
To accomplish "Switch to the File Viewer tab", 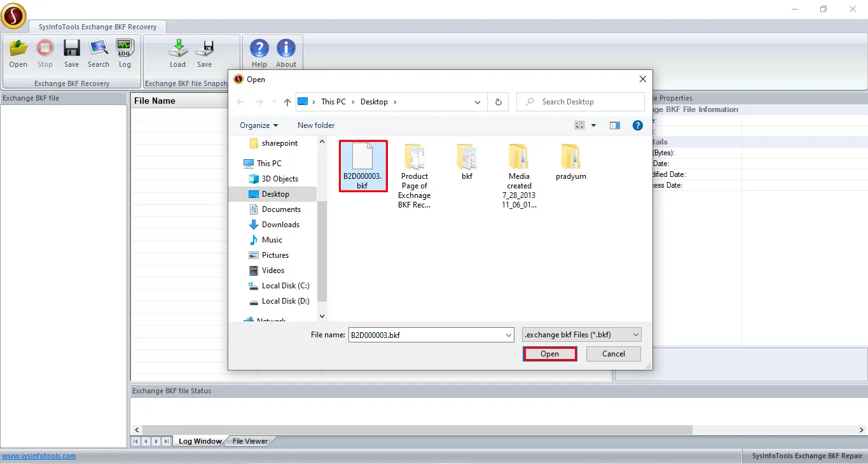I will 250,441.
